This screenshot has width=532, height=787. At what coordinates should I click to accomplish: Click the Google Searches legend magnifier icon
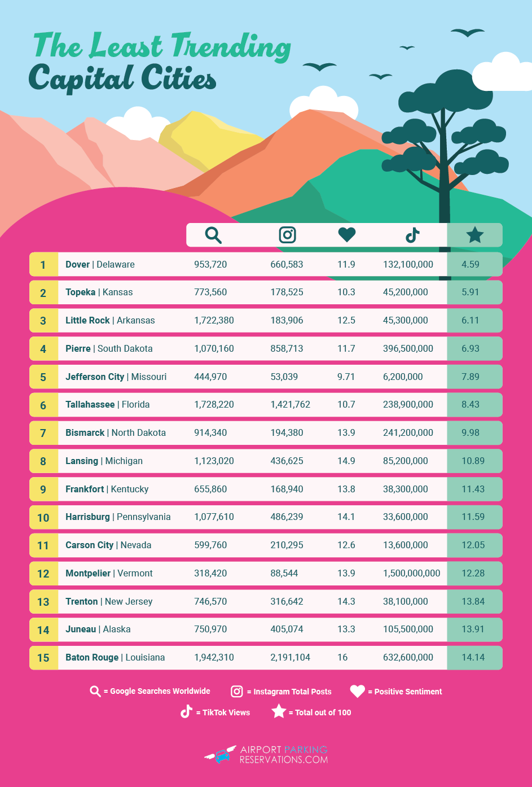(x=95, y=692)
